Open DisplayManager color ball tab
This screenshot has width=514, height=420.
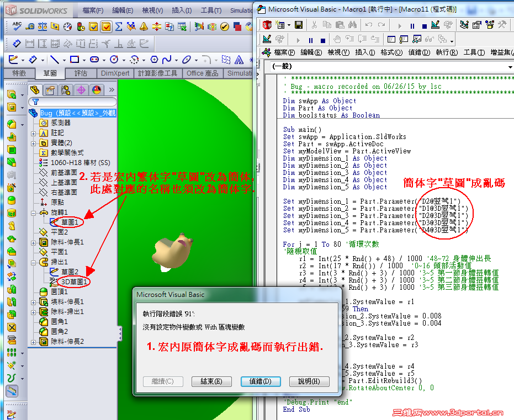coord(97,90)
